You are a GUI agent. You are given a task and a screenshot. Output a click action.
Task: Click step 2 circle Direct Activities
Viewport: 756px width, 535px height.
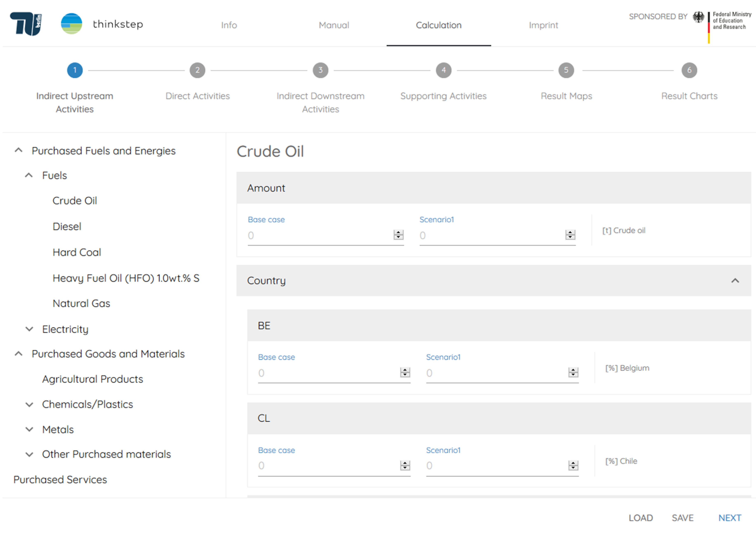197,70
